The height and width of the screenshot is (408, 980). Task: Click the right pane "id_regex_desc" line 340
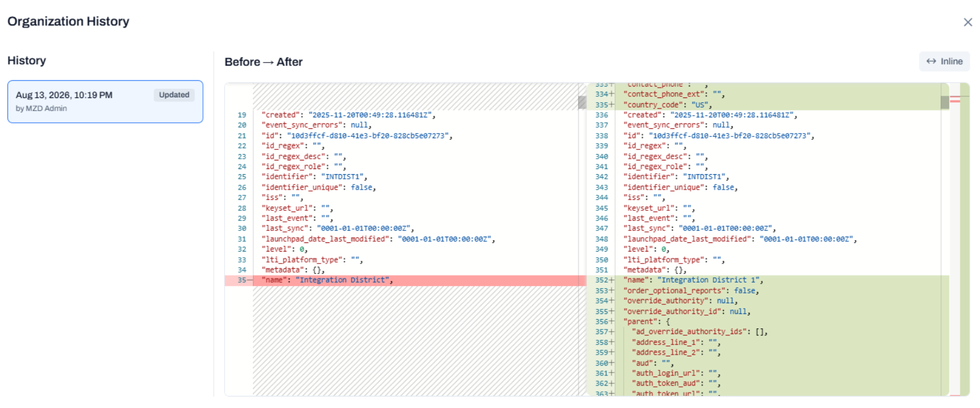tap(665, 156)
